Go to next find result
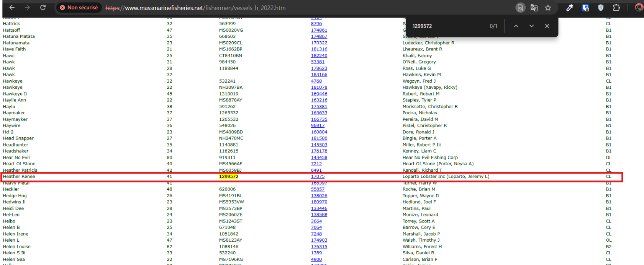Image resolution: width=644 pixels, height=265 pixels. [531, 26]
